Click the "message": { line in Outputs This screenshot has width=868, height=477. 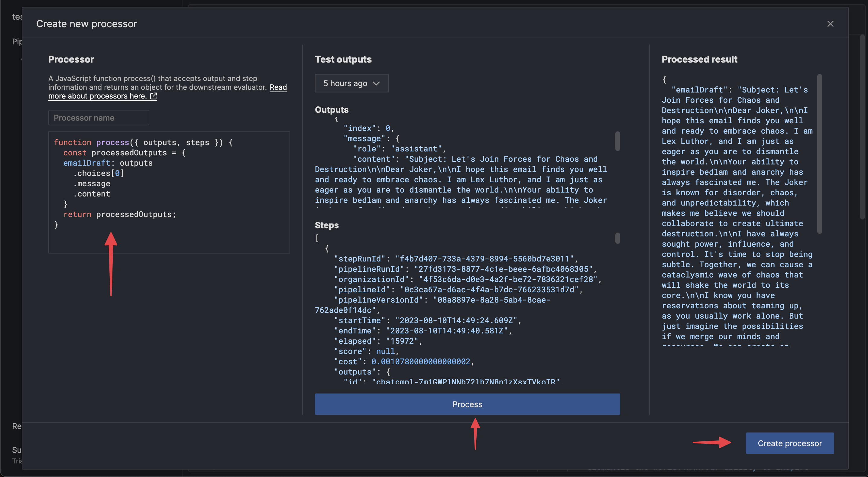coord(371,138)
